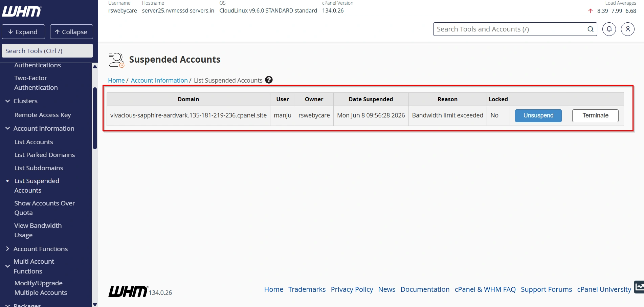
Task: Open Documentation footer link
Action: (425, 289)
